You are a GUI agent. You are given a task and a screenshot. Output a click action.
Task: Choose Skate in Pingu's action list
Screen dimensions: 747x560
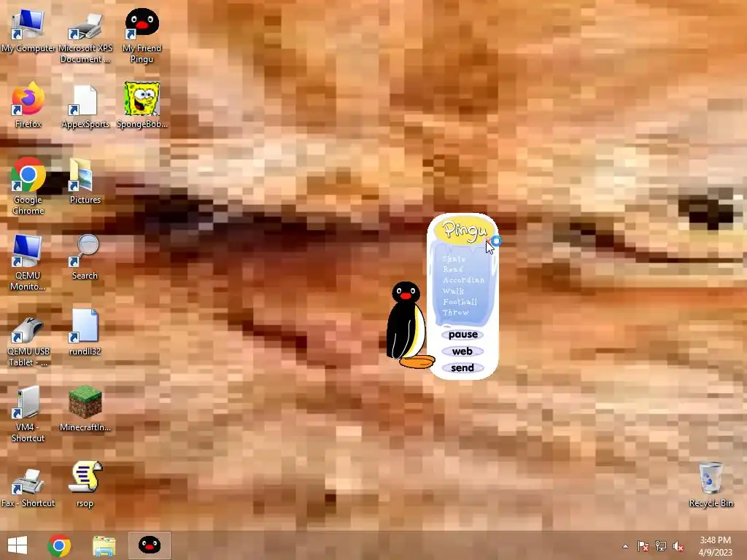pyautogui.click(x=454, y=259)
